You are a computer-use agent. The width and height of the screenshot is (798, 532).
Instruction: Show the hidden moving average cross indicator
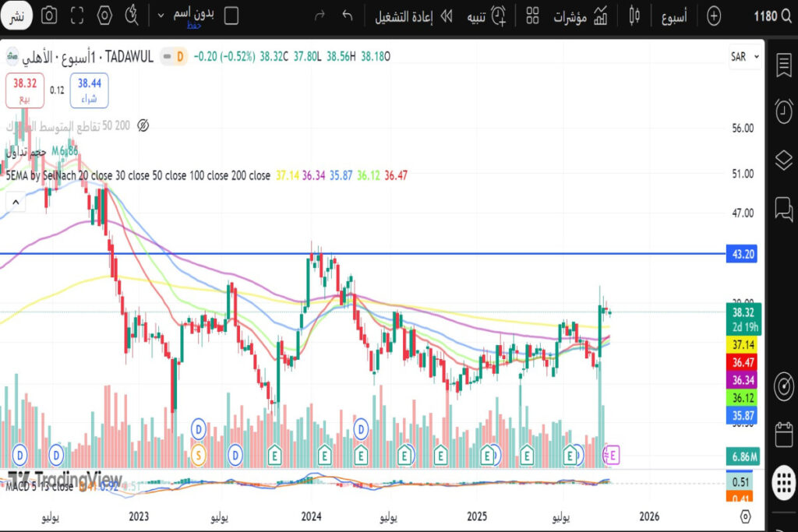pyautogui.click(x=143, y=125)
